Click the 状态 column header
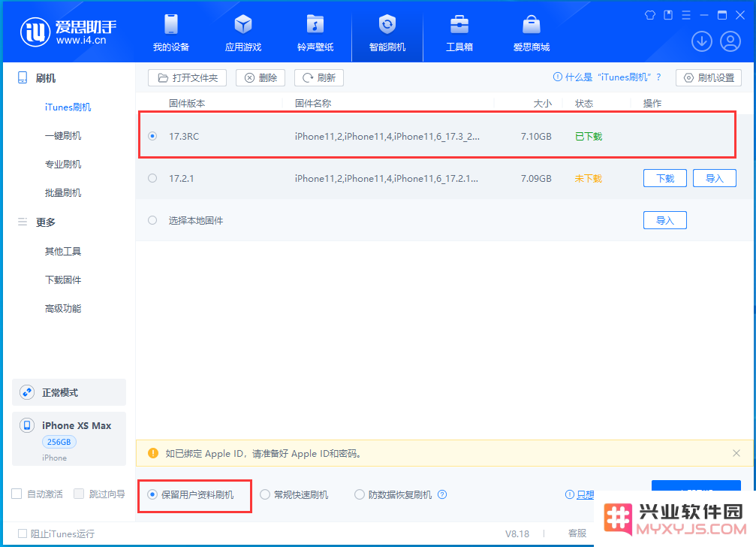This screenshot has width=756, height=547. click(584, 103)
